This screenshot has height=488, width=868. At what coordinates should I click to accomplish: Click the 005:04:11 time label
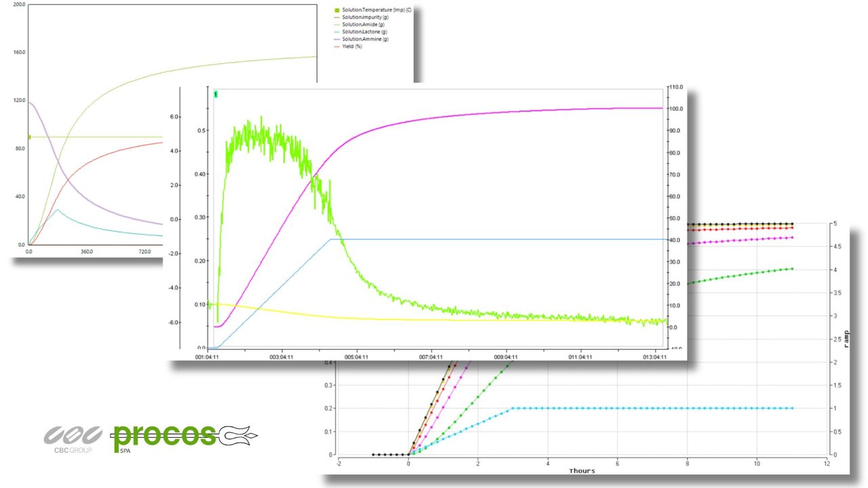click(357, 357)
